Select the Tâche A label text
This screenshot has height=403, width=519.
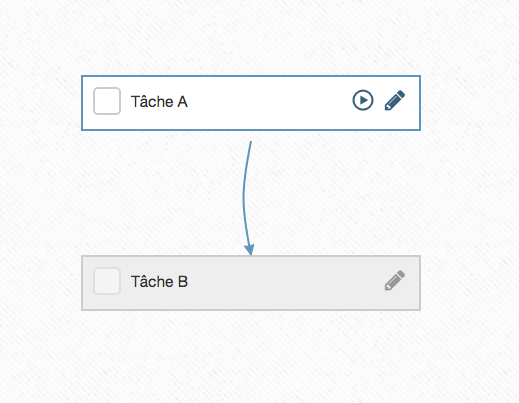pos(159,102)
